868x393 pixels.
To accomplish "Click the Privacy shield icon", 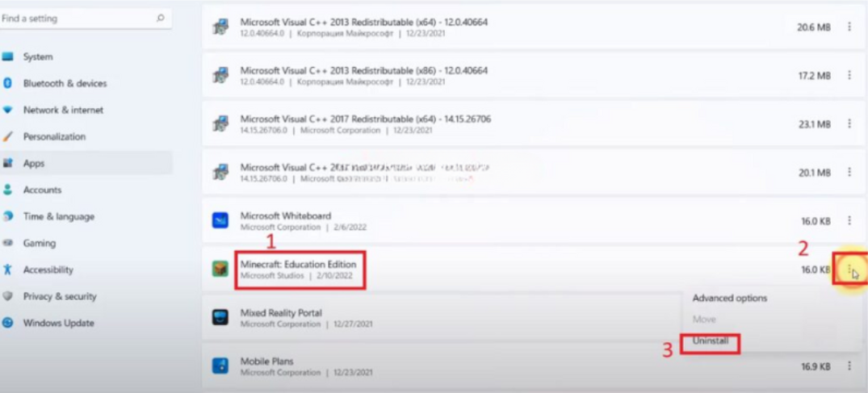I will click(7, 296).
